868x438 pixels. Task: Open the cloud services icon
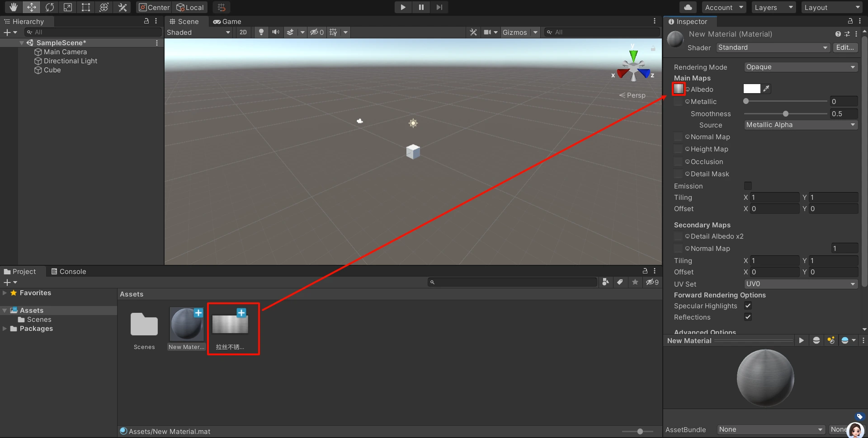click(x=688, y=7)
